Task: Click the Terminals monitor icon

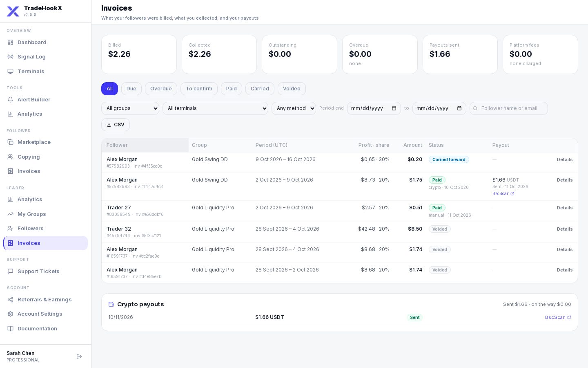Action: (11, 72)
